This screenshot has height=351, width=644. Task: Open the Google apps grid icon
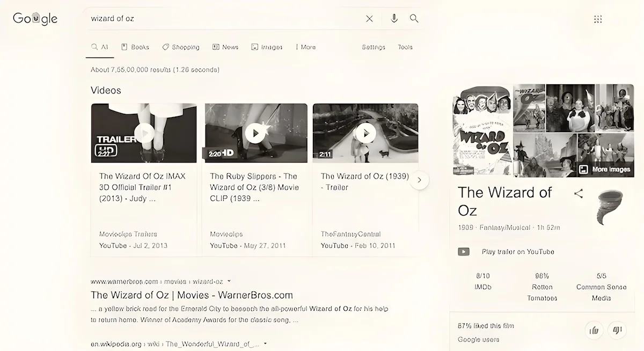(598, 19)
